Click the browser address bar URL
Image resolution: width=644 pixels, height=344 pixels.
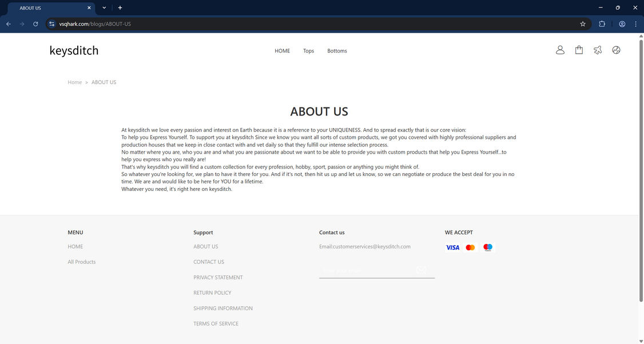point(95,24)
